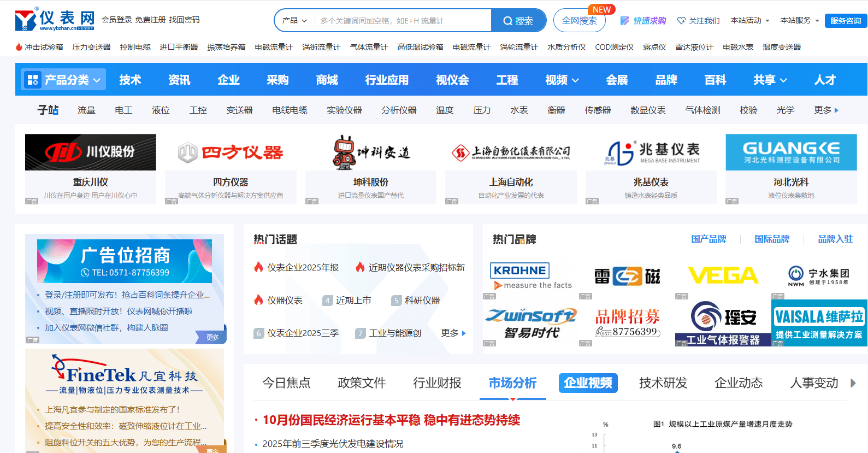
Task: Expand the 本站活动 dropdown menu
Action: point(750,21)
